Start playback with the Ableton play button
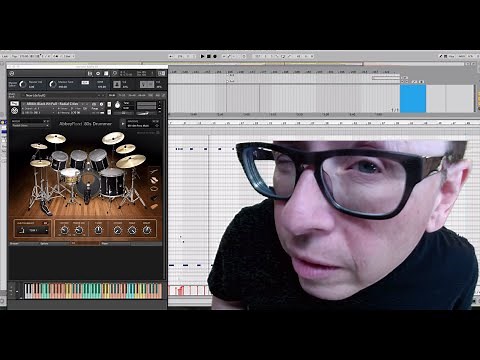This screenshot has width=480, height=360. pyautogui.click(x=202, y=56)
